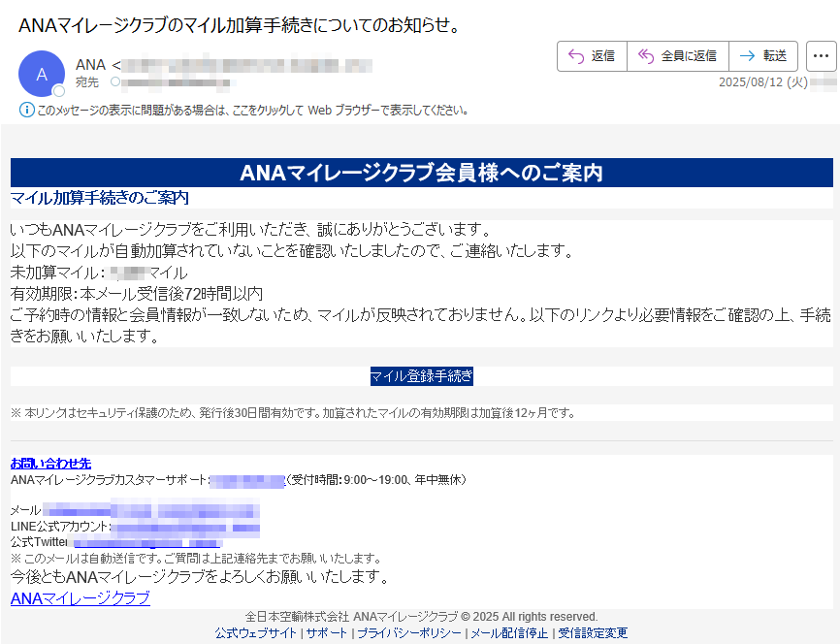Click the line 有効期限:本メール受信後72時間以内
840x644 pixels.
(137, 294)
